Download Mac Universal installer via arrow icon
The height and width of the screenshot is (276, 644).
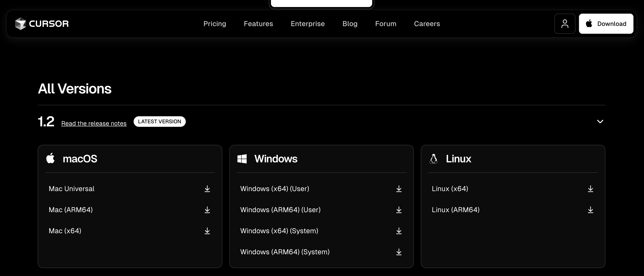207,189
